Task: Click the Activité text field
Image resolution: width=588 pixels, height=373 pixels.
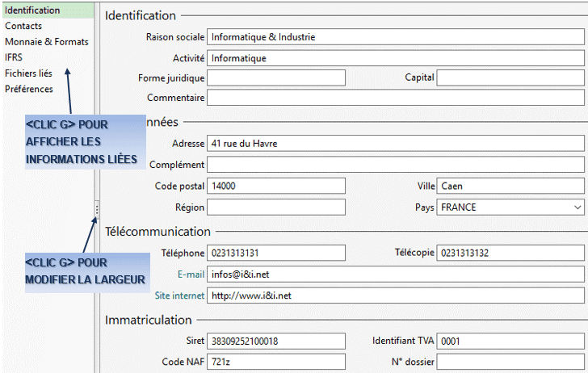Action: coord(396,58)
